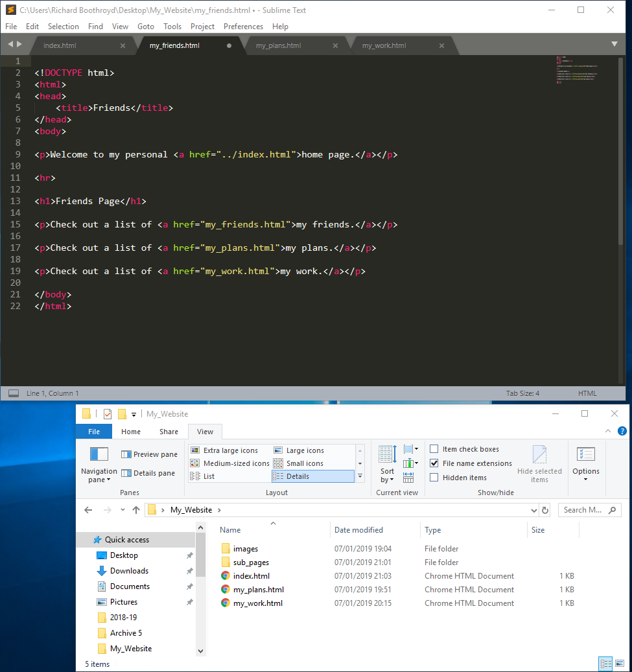
Task: Click the previous tab arrow in Sublime Text
Action: pos(10,44)
